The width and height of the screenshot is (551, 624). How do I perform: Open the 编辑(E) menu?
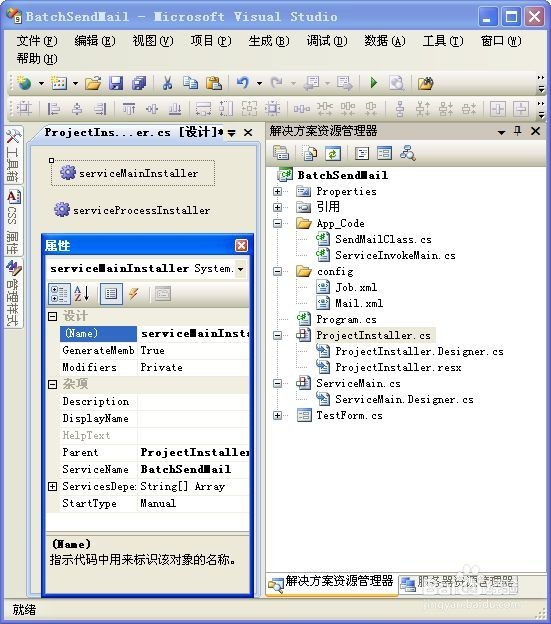[95, 41]
